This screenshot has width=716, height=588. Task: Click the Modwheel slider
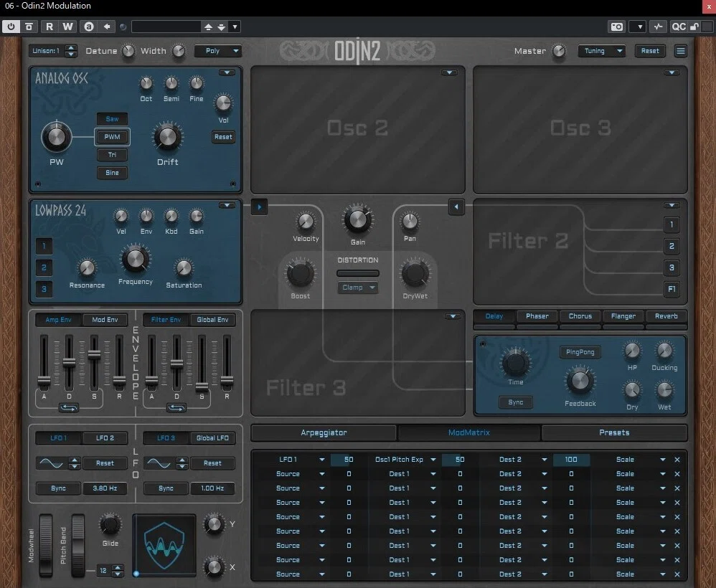(x=46, y=545)
